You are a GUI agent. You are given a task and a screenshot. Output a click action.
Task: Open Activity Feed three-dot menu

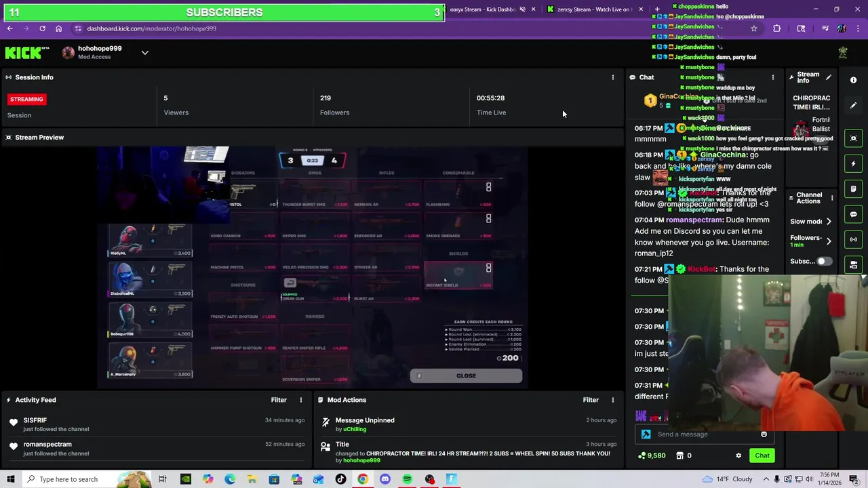301,400
